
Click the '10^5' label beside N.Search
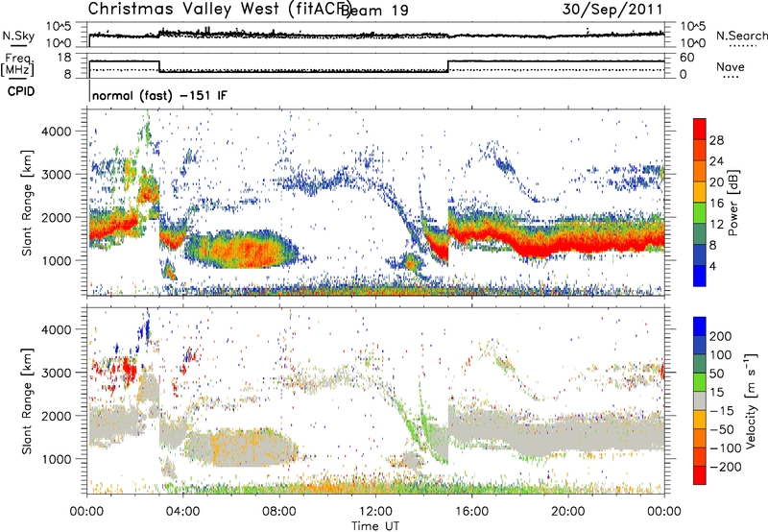click(x=692, y=27)
